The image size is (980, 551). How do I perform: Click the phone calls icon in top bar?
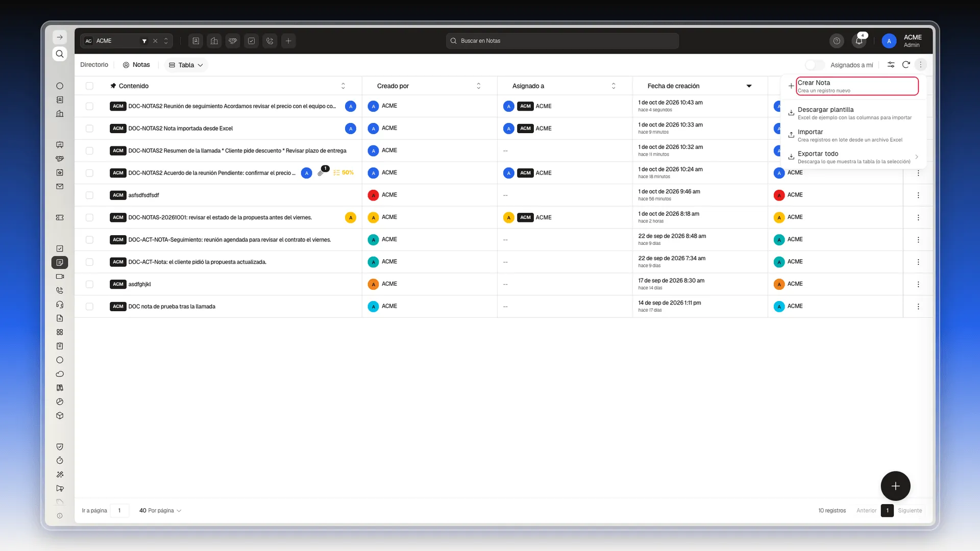(x=270, y=41)
